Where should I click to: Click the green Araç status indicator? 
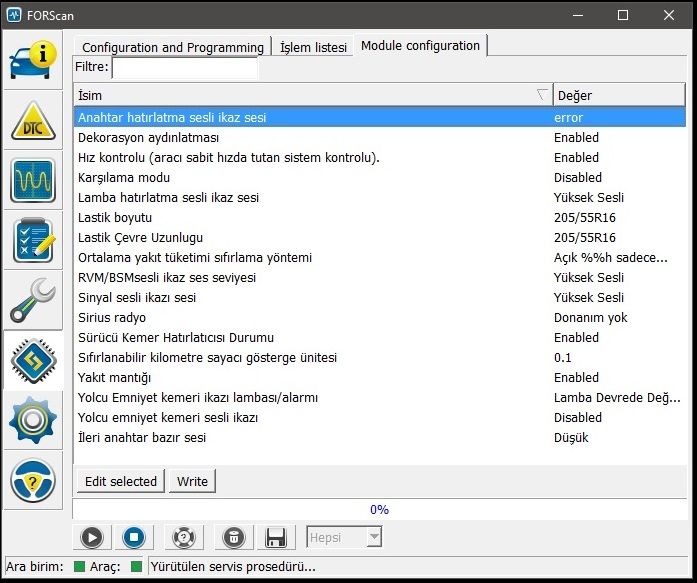pos(136,567)
